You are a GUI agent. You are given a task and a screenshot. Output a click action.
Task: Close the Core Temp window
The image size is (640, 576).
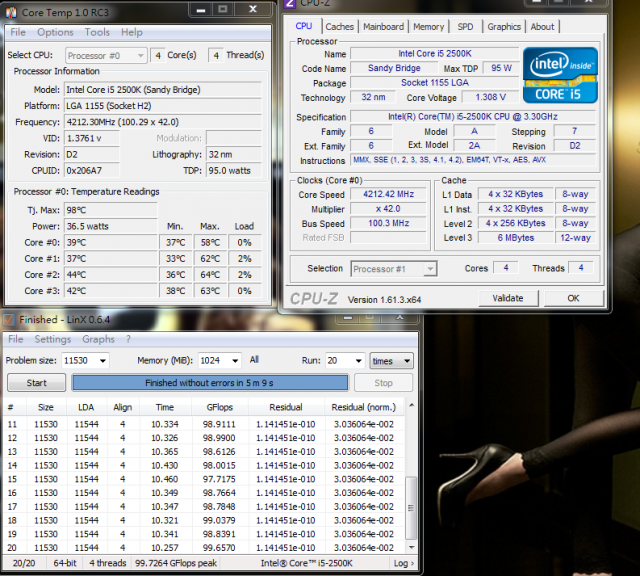[x=253, y=9]
